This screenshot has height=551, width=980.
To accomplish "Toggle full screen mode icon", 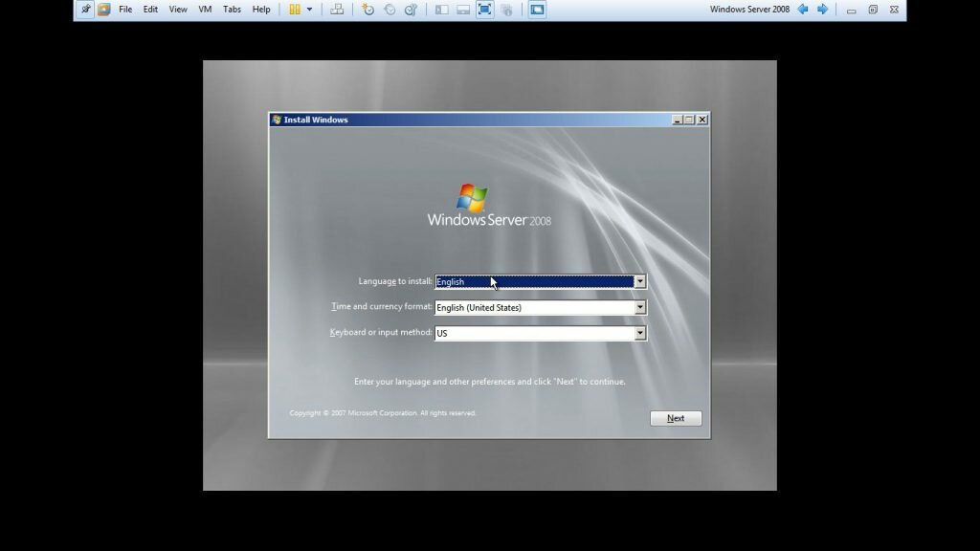I will tap(484, 10).
